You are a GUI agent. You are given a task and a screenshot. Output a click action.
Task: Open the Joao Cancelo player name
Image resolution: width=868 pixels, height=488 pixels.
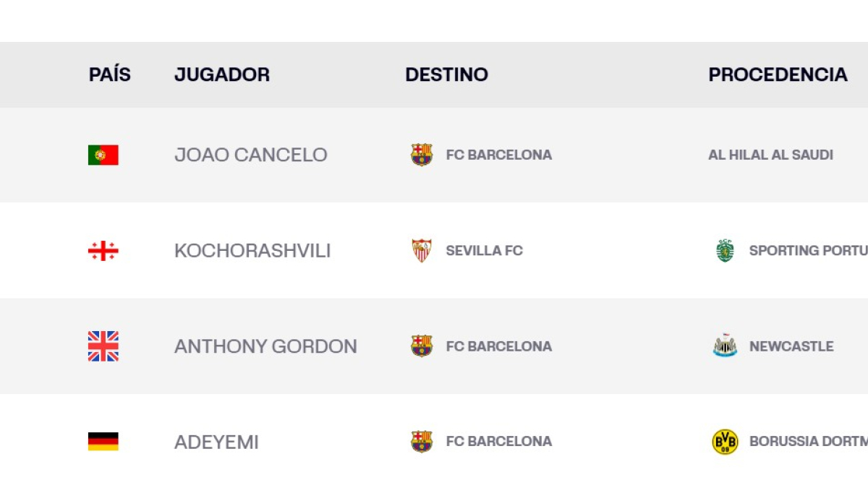251,155
